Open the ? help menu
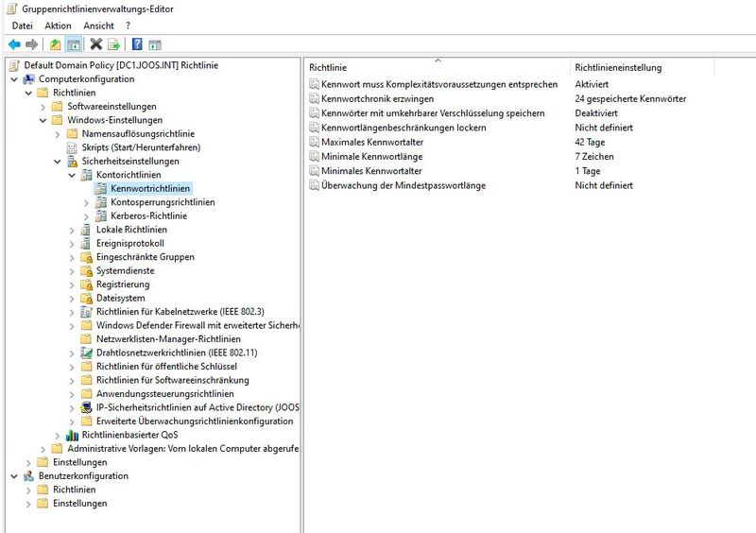The image size is (756, 533). click(128, 26)
